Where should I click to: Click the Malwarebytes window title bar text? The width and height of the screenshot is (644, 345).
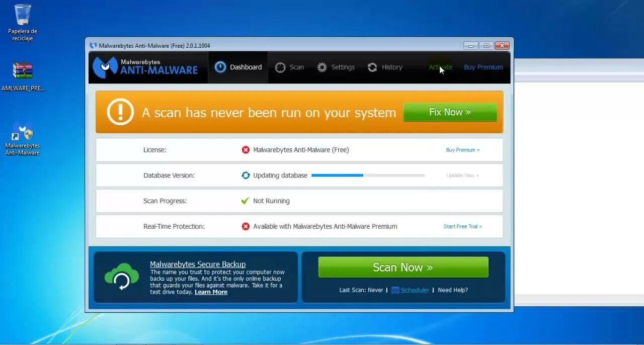(154, 46)
